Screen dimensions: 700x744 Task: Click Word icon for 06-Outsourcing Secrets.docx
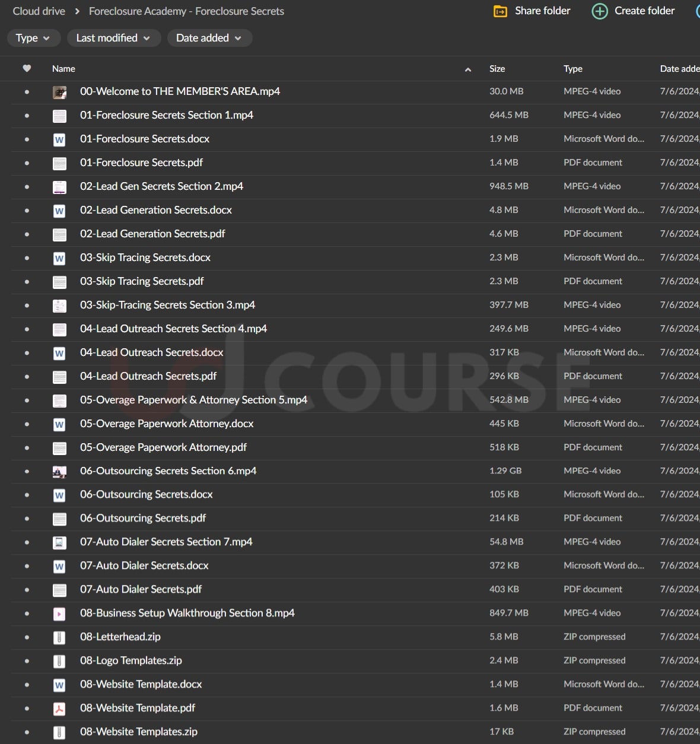point(59,495)
